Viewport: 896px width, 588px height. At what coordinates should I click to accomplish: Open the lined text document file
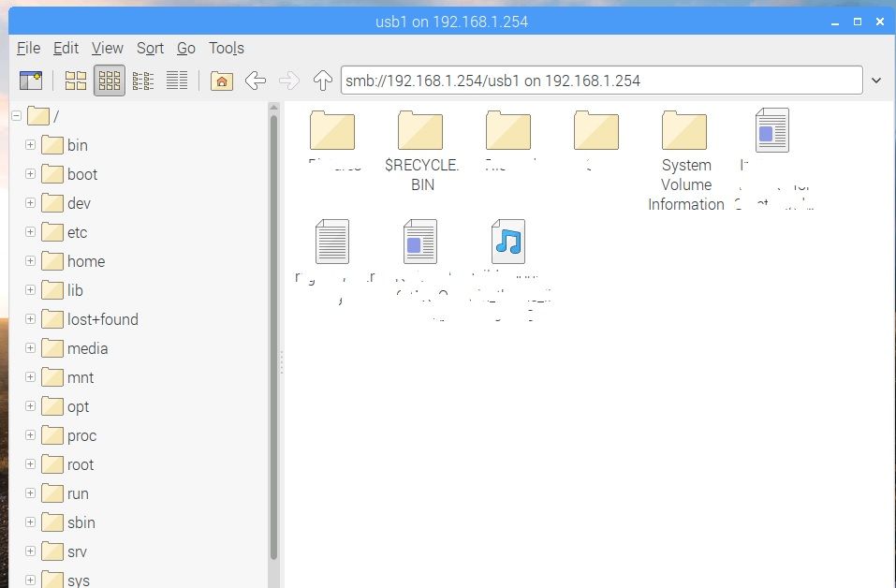point(331,242)
